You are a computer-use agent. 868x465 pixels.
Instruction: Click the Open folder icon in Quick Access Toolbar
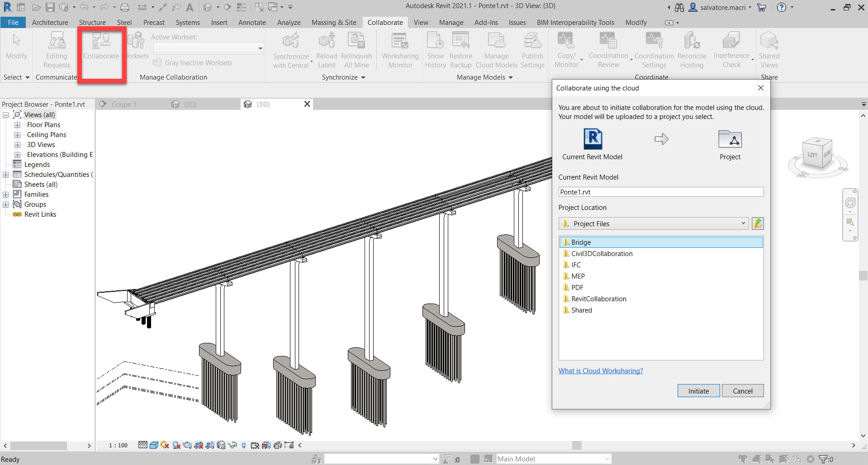(37, 7)
